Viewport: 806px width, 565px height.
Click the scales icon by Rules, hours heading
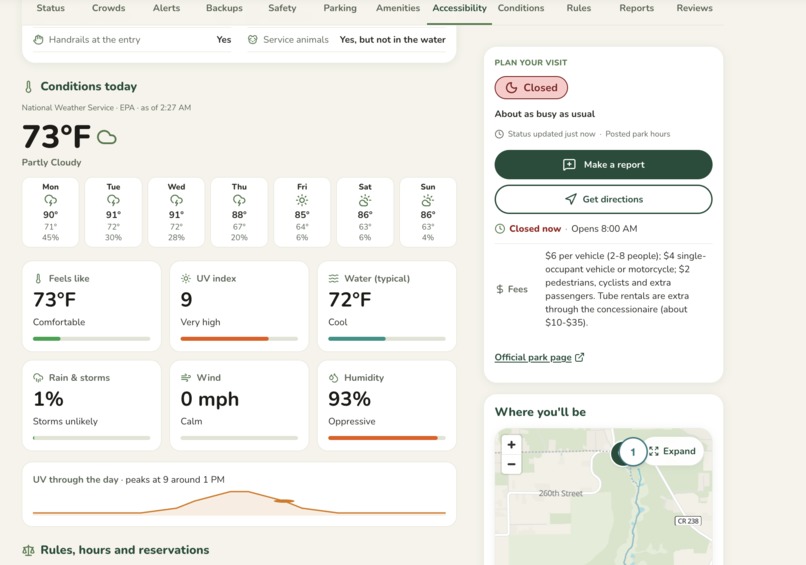click(x=28, y=551)
